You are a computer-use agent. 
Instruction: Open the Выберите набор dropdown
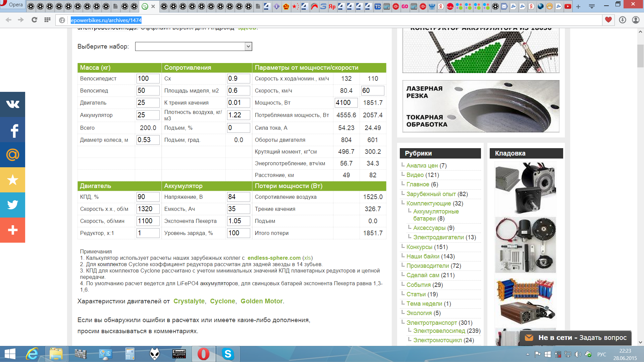pyautogui.click(x=194, y=46)
